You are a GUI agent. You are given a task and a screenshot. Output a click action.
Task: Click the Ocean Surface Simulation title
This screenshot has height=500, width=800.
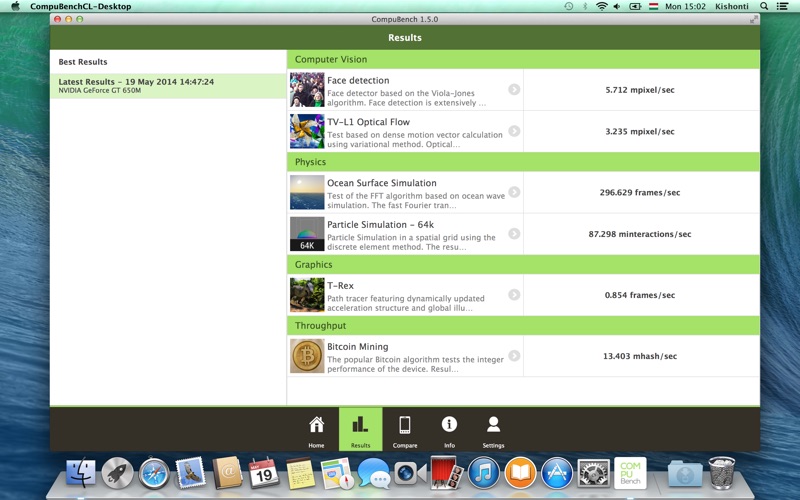pos(382,183)
